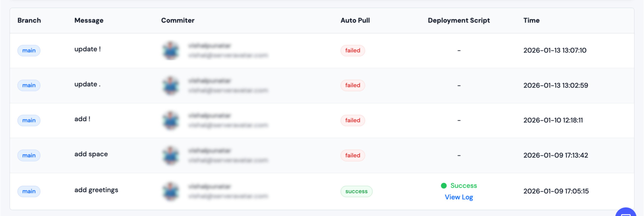The width and height of the screenshot is (644, 216).
Task: Select the main branch badge on add ! row
Action: point(29,120)
